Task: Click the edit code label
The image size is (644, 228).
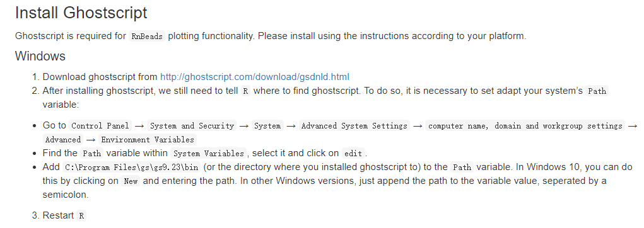Action: coord(353,154)
